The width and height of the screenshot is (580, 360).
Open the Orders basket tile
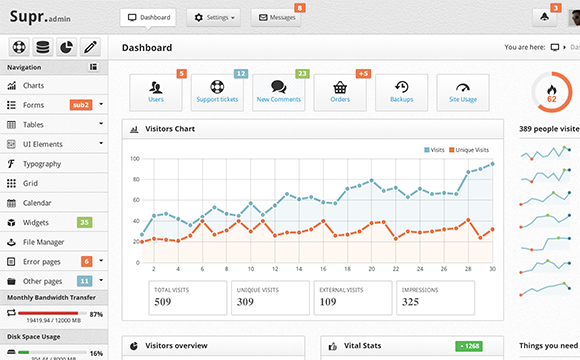tap(340, 92)
